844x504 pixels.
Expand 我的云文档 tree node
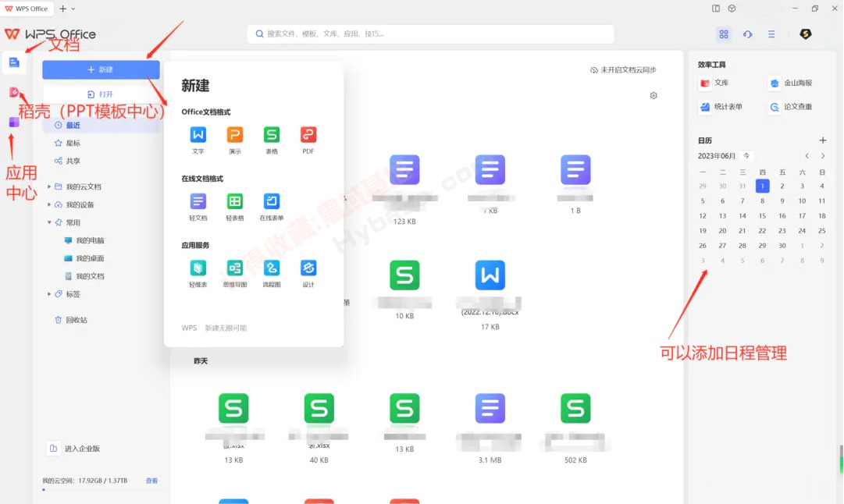pos(49,186)
